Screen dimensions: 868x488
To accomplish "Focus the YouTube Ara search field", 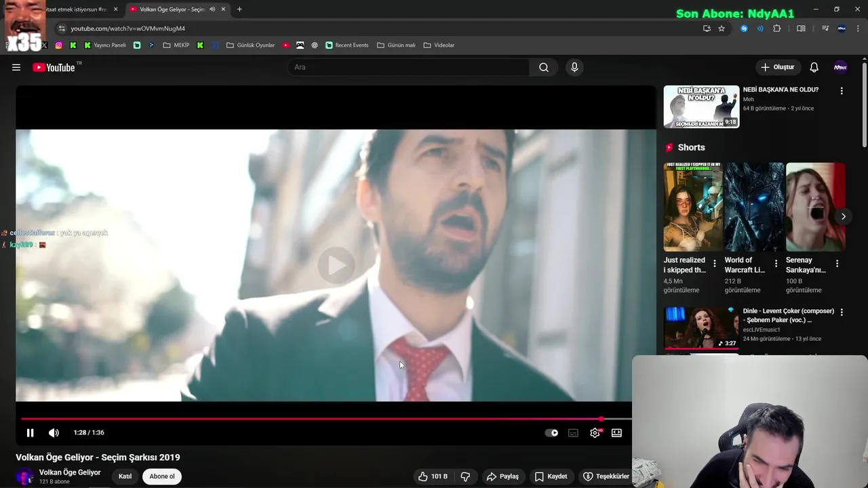I will click(x=409, y=67).
